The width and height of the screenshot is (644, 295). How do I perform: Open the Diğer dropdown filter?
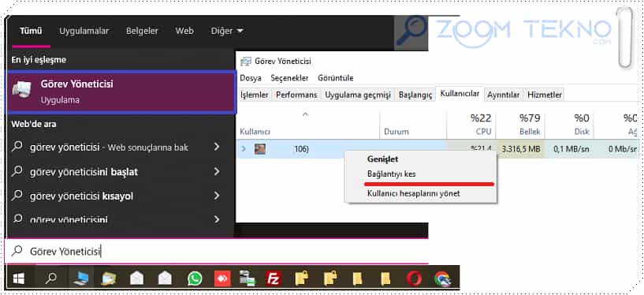click(227, 31)
